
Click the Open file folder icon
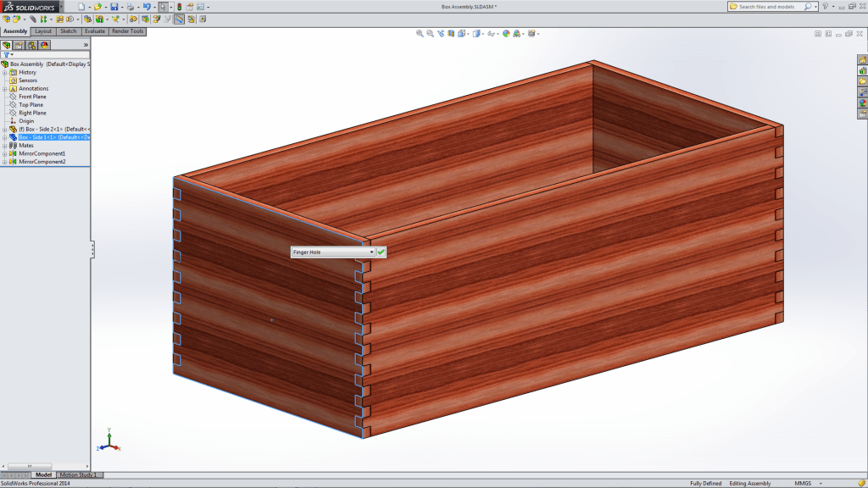(x=97, y=7)
